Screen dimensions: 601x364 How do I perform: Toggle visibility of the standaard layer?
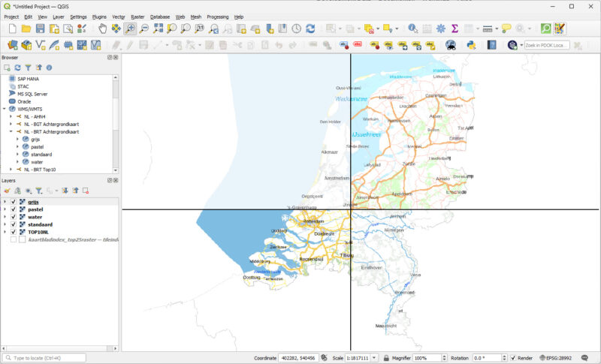[x=14, y=224]
